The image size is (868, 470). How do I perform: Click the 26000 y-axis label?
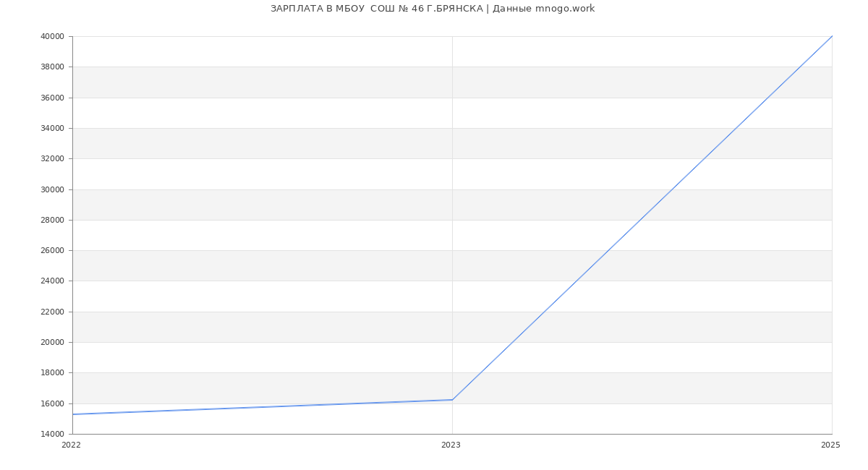(53, 251)
